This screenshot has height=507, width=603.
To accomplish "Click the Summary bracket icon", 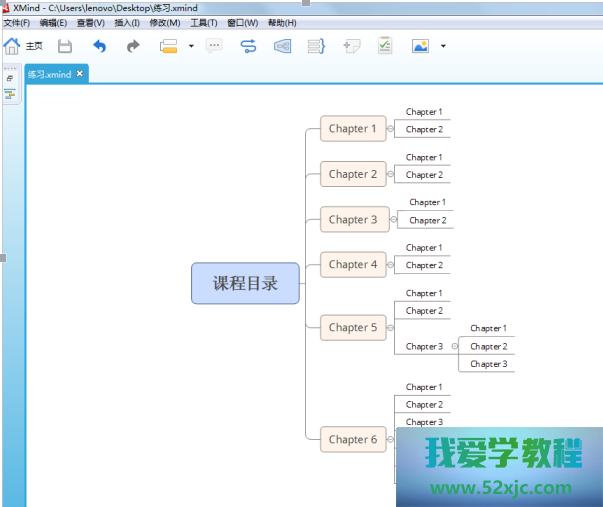I will tap(316, 46).
